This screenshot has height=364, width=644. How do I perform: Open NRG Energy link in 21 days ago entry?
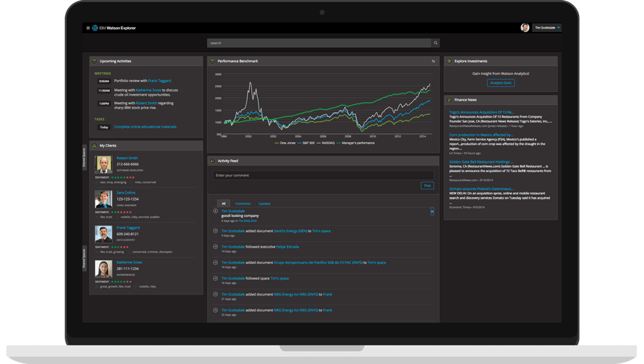pyautogui.click(x=296, y=294)
